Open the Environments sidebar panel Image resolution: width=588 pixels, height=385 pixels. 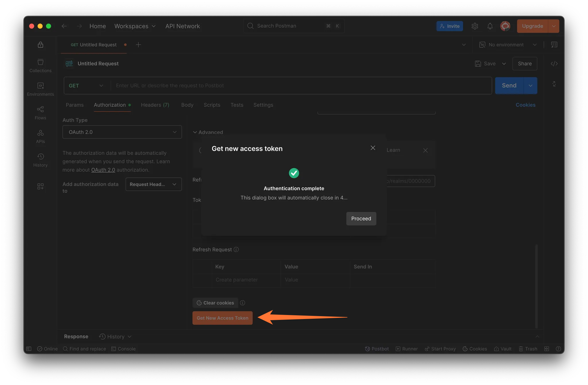click(x=40, y=89)
